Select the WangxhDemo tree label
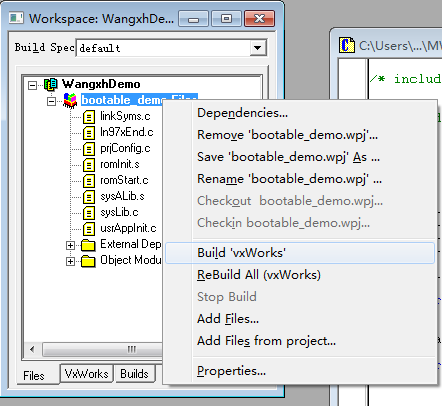Image resolution: width=442 pixels, height=406 pixels. click(101, 84)
